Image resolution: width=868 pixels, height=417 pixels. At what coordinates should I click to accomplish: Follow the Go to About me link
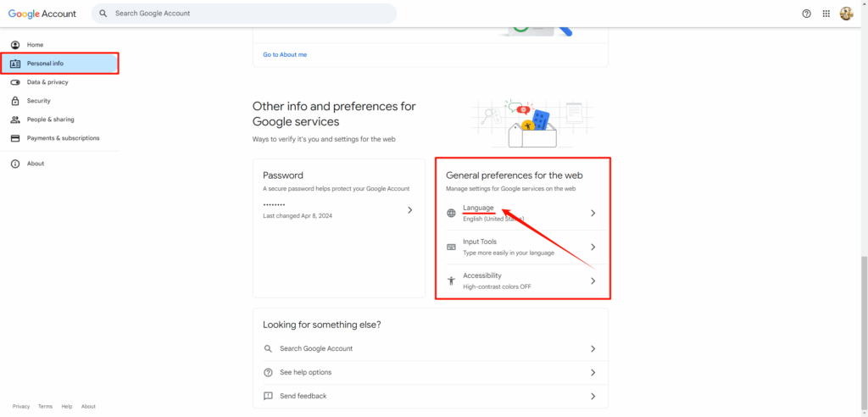285,54
